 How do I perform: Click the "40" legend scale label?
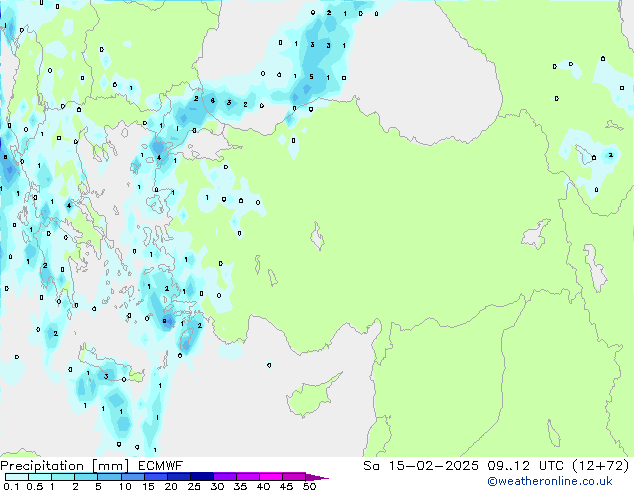(263, 486)
